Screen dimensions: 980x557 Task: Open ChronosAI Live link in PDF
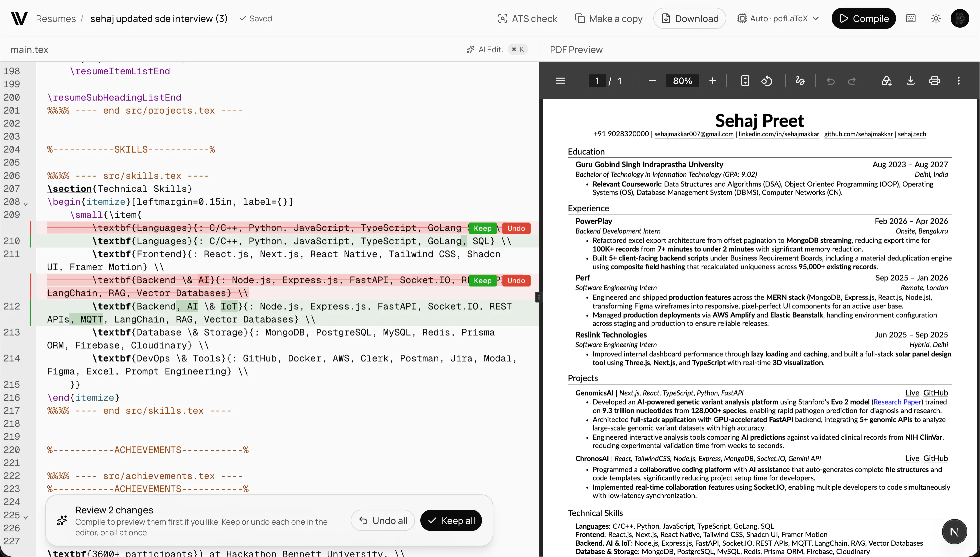pos(912,458)
